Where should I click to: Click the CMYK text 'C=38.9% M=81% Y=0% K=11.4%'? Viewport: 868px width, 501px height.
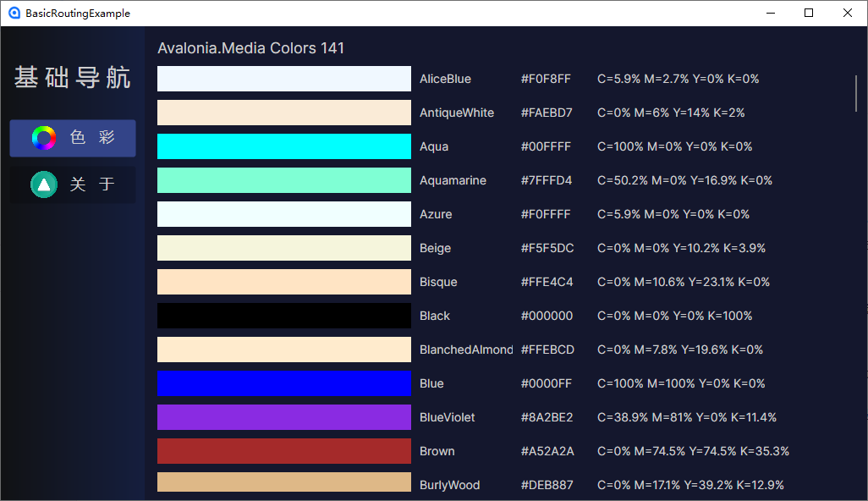click(x=687, y=417)
